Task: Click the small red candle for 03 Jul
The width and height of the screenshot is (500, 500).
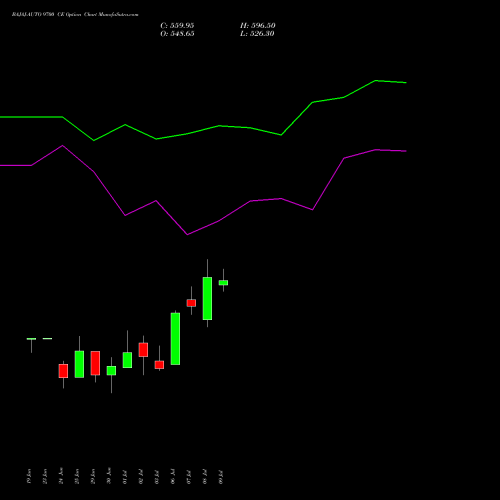Action: (159, 365)
